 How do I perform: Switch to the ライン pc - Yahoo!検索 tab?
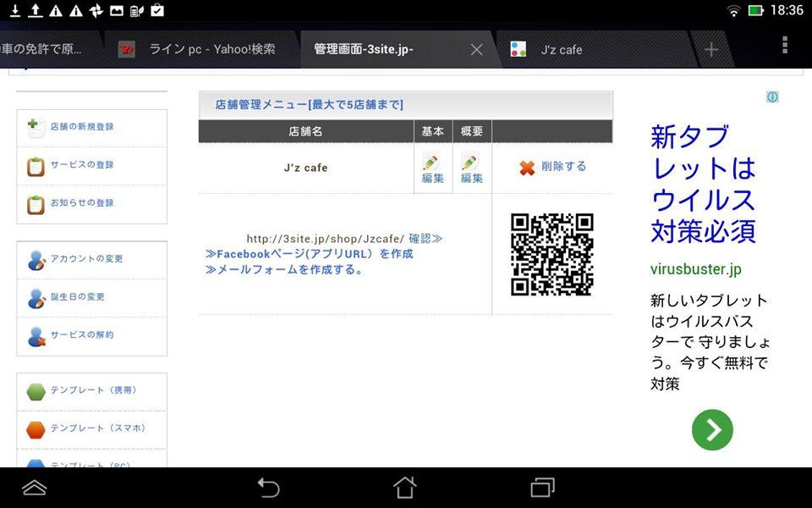(x=203, y=50)
